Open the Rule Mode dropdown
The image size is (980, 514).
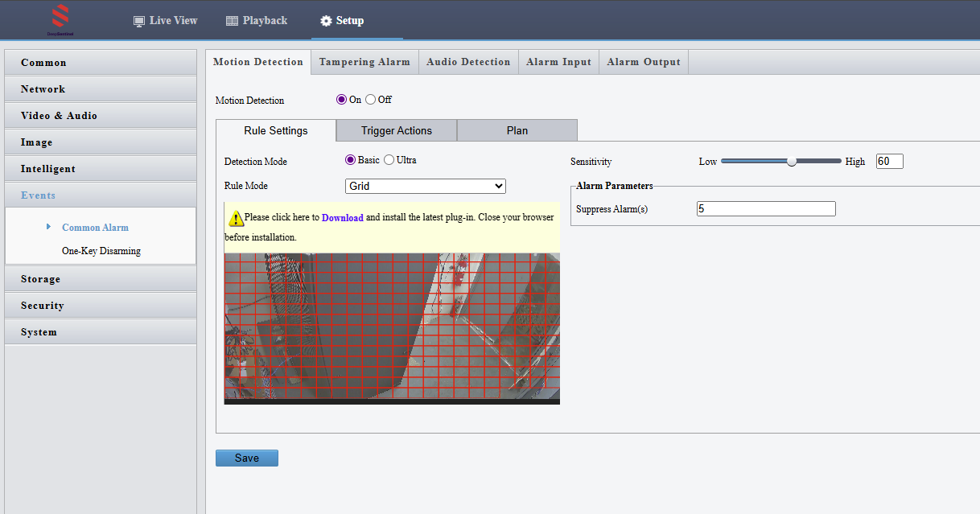click(x=425, y=186)
